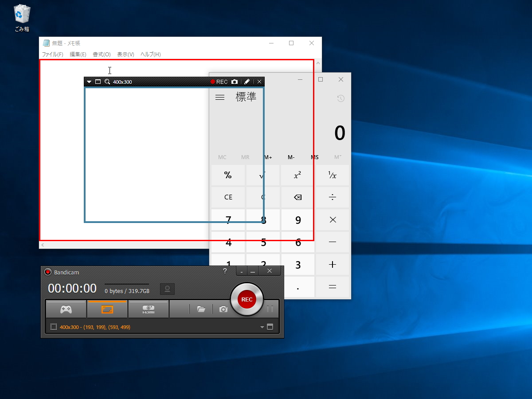Viewport: 532px width, 399px height.
Task: Open recording area dropdown arrow in Bandicam status bar
Action: (262, 327)
